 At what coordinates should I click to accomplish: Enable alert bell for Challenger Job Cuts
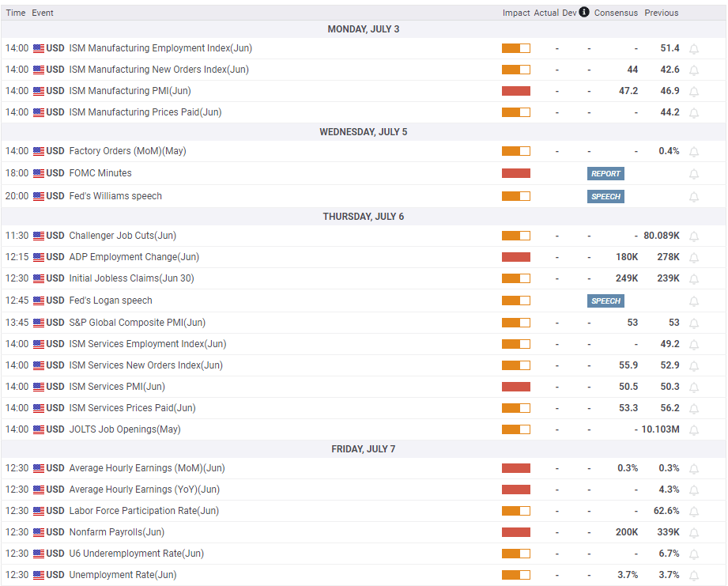coord(694,236)
